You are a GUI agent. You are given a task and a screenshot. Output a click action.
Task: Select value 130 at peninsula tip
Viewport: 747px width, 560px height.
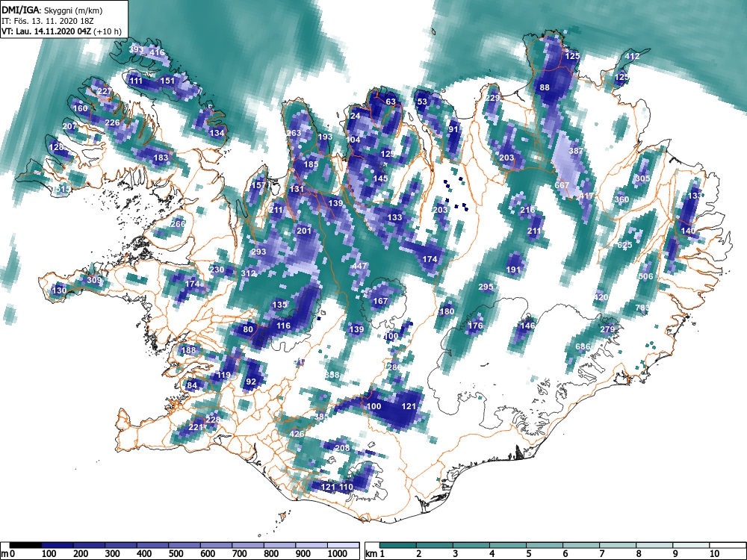[60, 290]
